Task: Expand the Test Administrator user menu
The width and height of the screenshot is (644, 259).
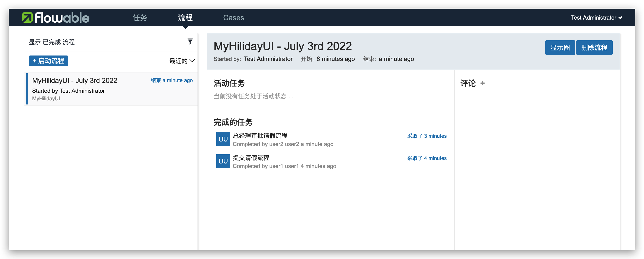Action: click(x=596, y=17)
